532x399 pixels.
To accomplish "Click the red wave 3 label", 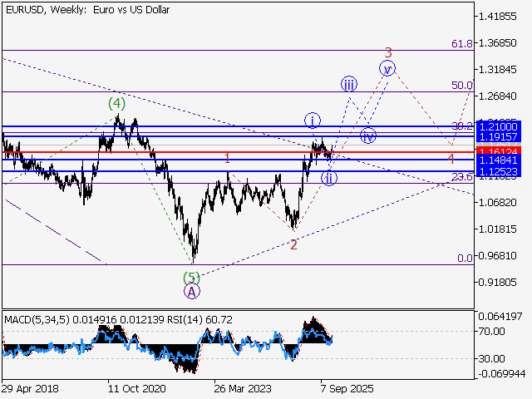I will tap(387, 52).
